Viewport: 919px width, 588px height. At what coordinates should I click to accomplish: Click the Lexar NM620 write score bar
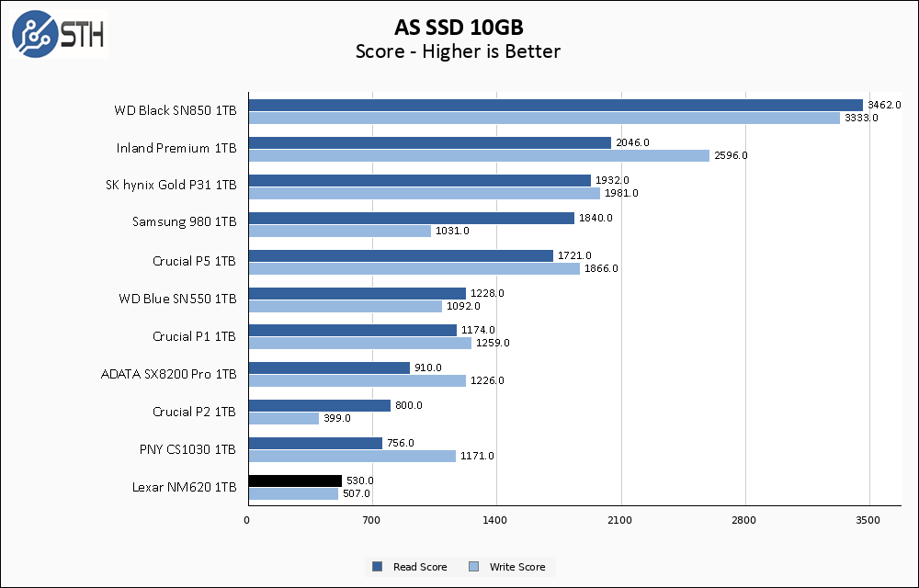click(294, 494)
